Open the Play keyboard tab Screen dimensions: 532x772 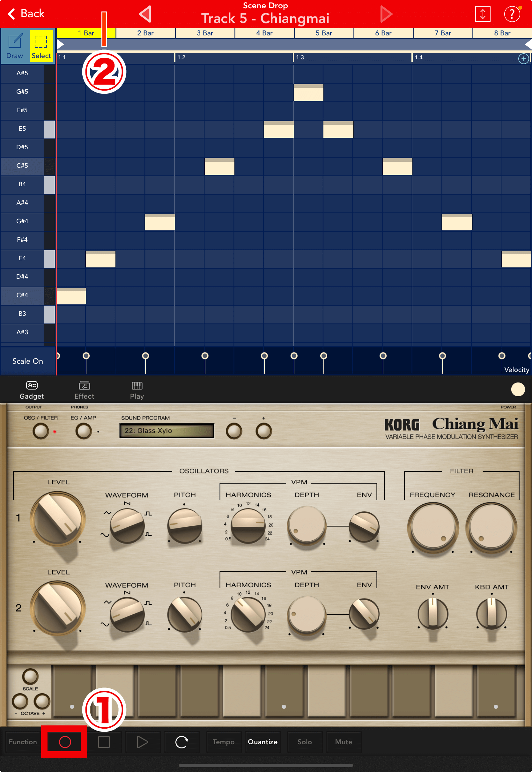coord(137,390)
